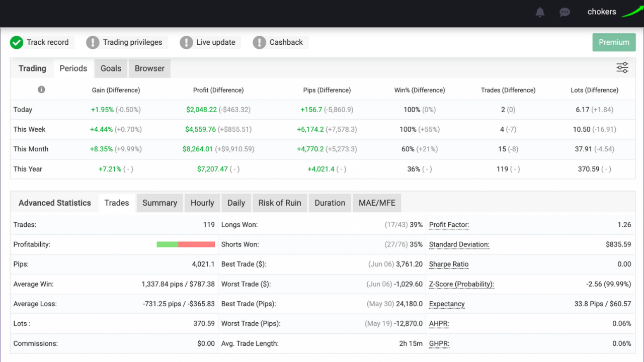Click the Z-Score (Probability) label
This screenshot has height=362, width=644.
[461, 284]
